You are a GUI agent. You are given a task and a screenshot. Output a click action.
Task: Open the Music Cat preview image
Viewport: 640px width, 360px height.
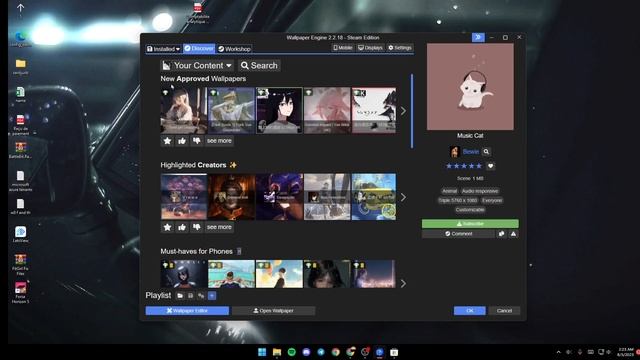click(x=470, y=87)
